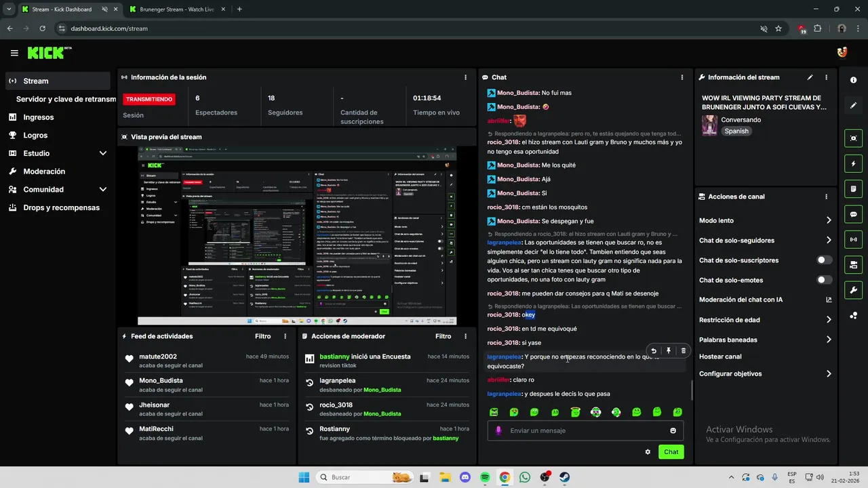Click the Enviar un mensaje input field
868x488 pixels.
[585, 430]
